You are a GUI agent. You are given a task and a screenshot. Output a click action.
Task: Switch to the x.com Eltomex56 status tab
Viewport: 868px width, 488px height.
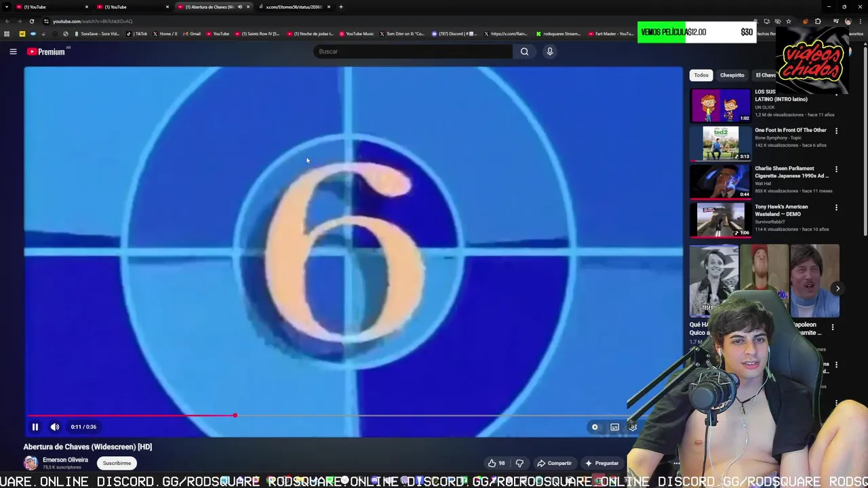pos(293,7)
